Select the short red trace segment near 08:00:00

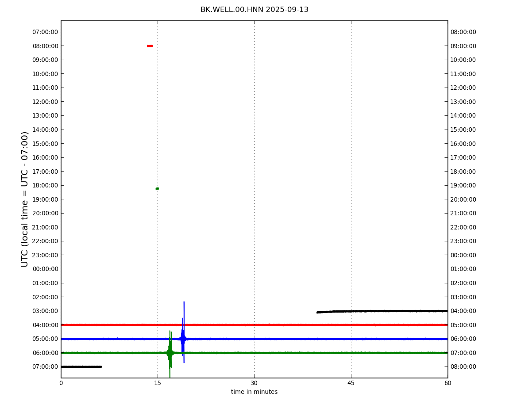(x=150, y=46)
